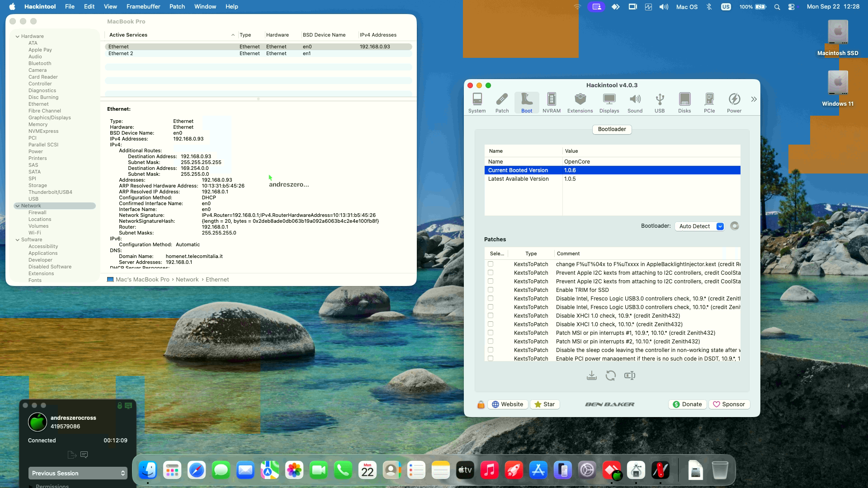Open the Patch tab in Hackintool

coord(502,103)
